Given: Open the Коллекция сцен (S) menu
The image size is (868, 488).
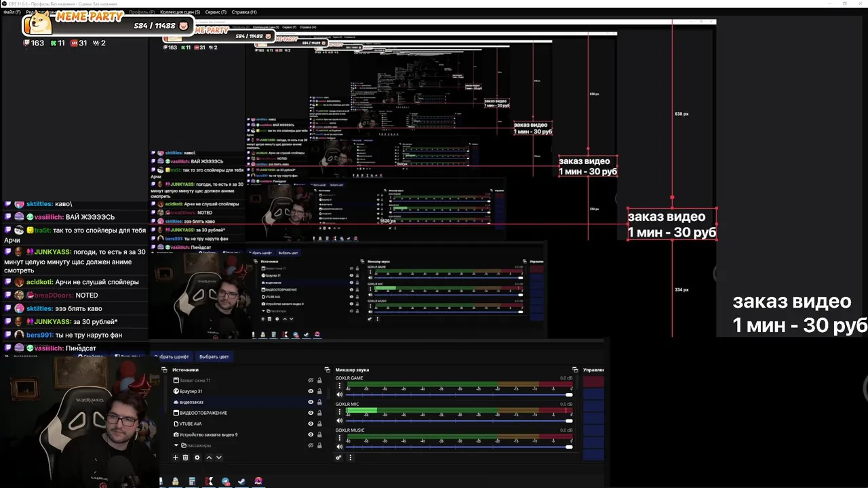Looking at the screenshot, I should (180, 12).
